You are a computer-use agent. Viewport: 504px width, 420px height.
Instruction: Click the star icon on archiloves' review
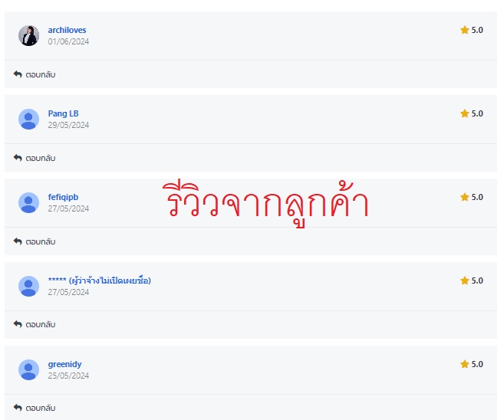coord(464,30)
